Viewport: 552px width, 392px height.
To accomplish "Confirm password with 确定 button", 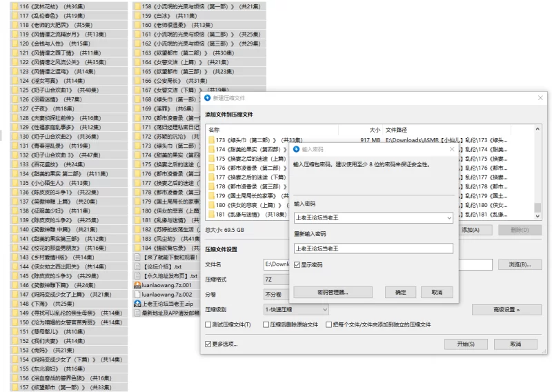I will click(x=400, y=292).
